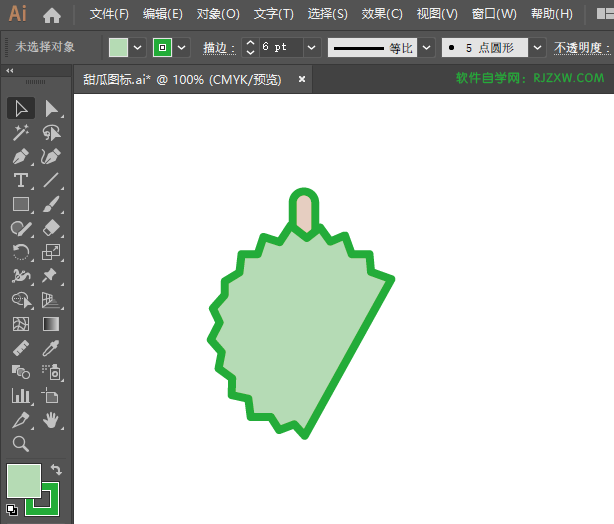Close the 甜瓜图标.ai document tab

coord(302,79)
